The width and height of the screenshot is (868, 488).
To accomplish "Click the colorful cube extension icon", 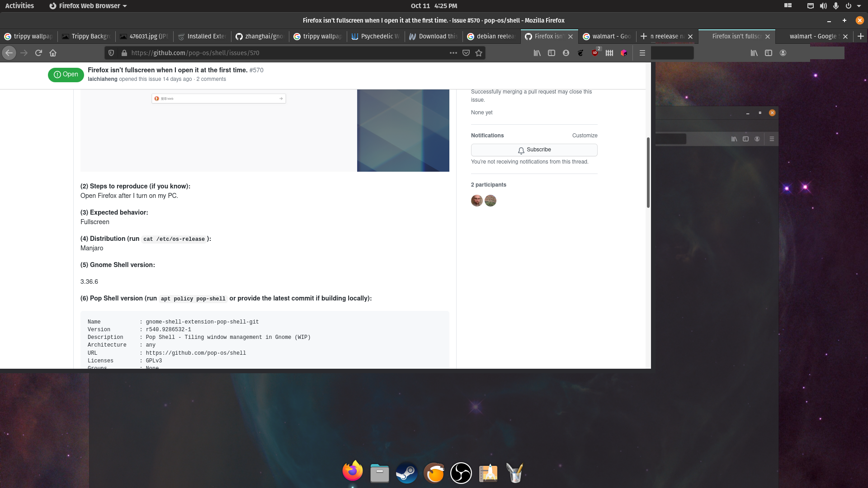I will coord(624,53).
